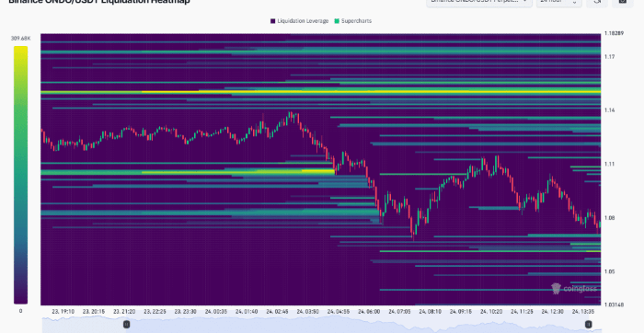Click the 24, 00:35 time axis label

point(216,312)
